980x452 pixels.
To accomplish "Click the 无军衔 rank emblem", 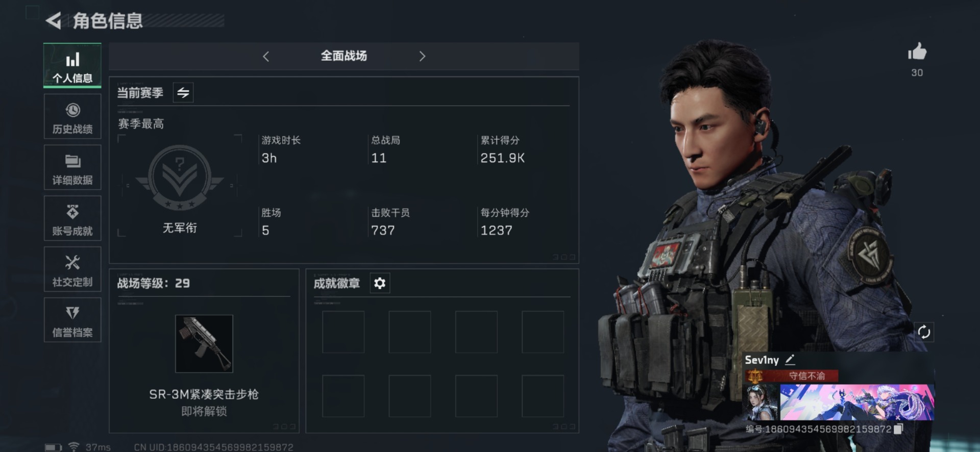I will point(180,177).
